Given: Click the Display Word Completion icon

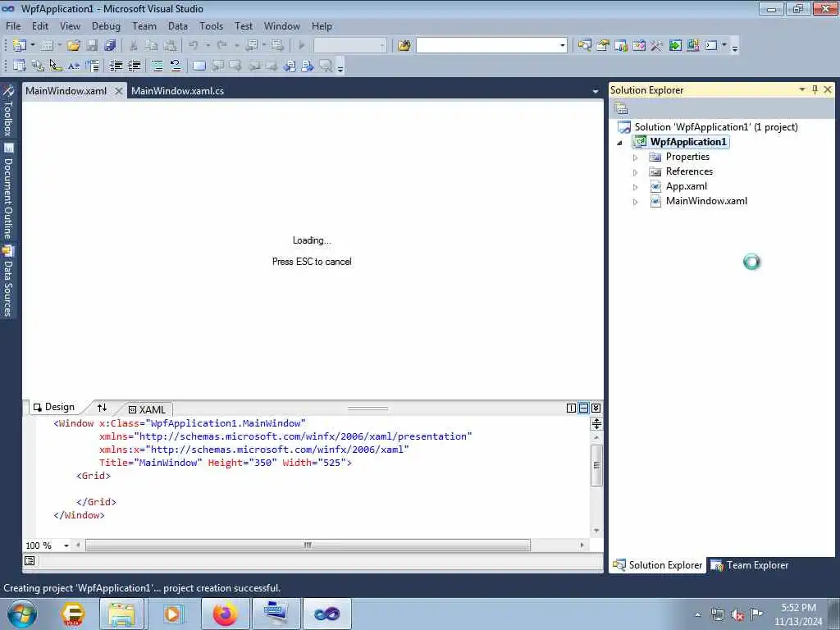Looking at the screenshot, I should 73,66.
